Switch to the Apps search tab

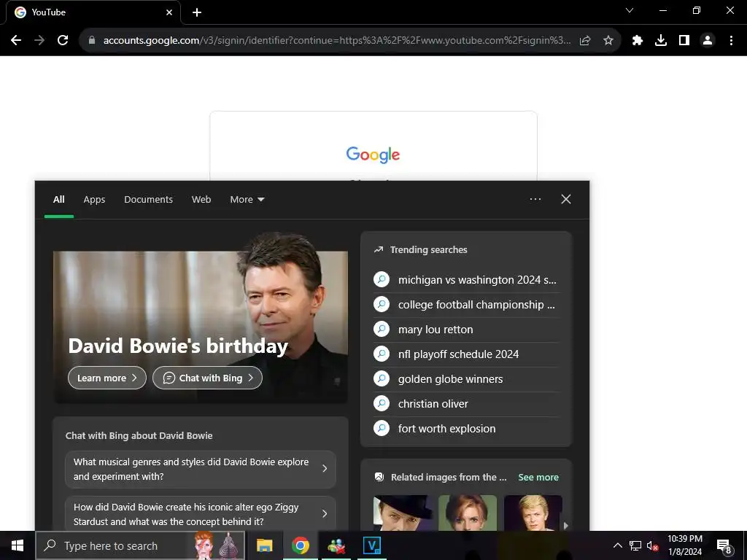point(94,200)
